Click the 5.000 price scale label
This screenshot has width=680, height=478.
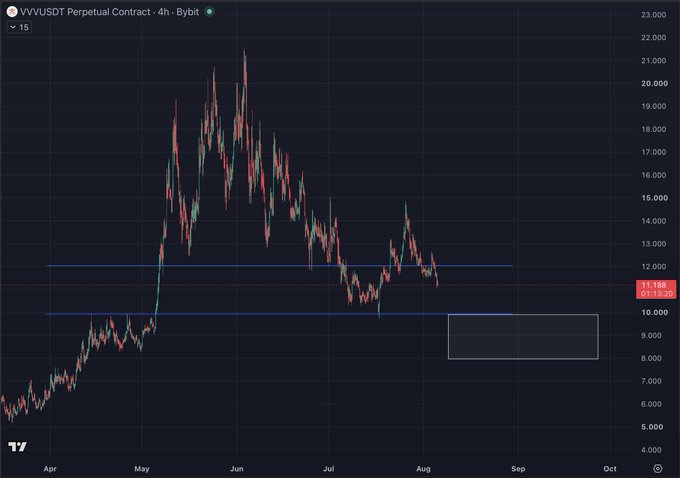(x=652, y=427)
